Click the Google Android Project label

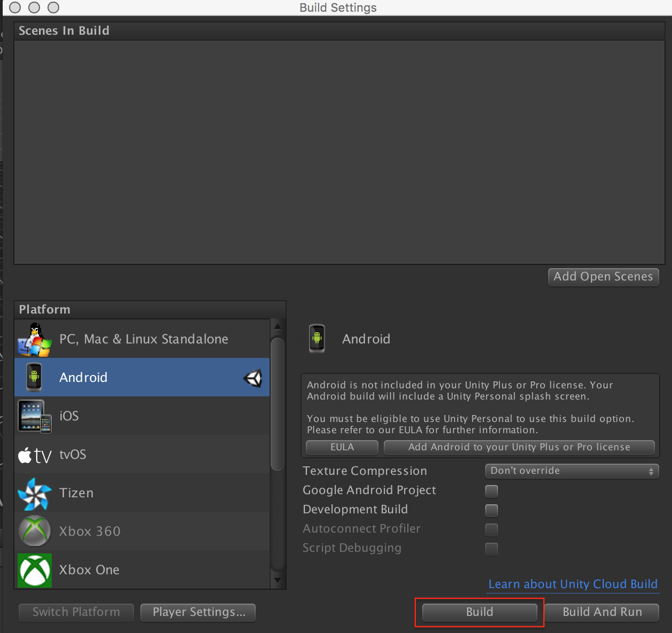[369, 490]
